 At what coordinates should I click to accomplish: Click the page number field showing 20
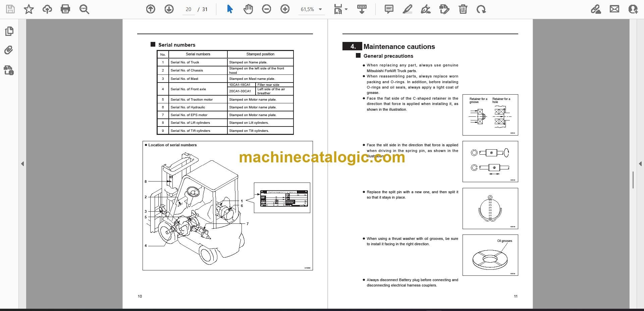pos(189,9)
